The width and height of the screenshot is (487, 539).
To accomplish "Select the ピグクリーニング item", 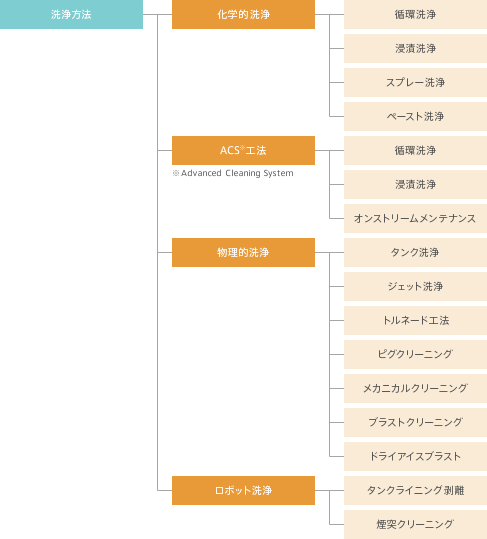I will pyautogui.click(x=416, y=354).
